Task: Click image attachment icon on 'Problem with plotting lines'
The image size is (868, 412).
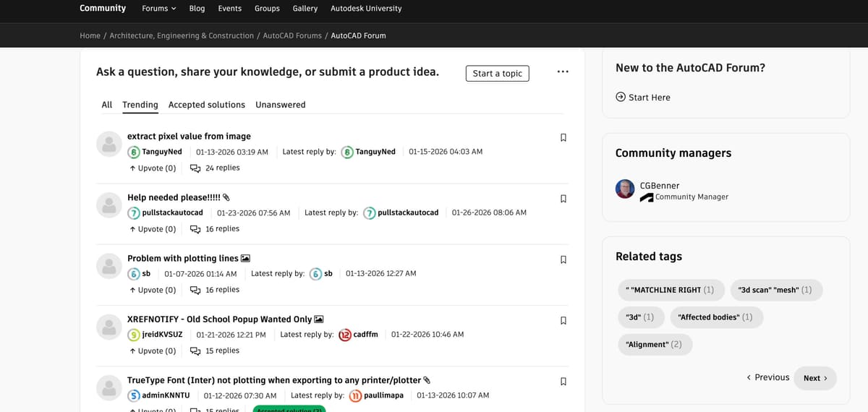Action: coord(245,258)
